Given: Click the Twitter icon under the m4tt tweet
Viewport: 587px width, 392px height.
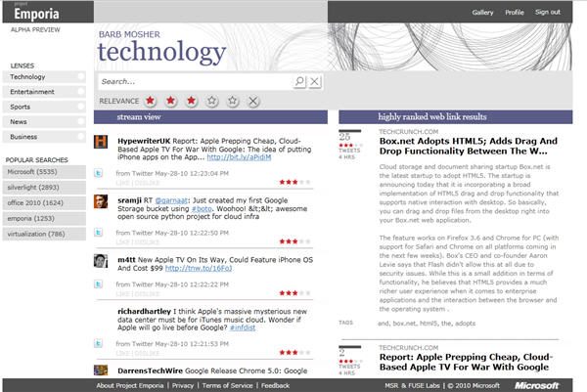Looking at the screenshot, I should (x=98, y=283).
